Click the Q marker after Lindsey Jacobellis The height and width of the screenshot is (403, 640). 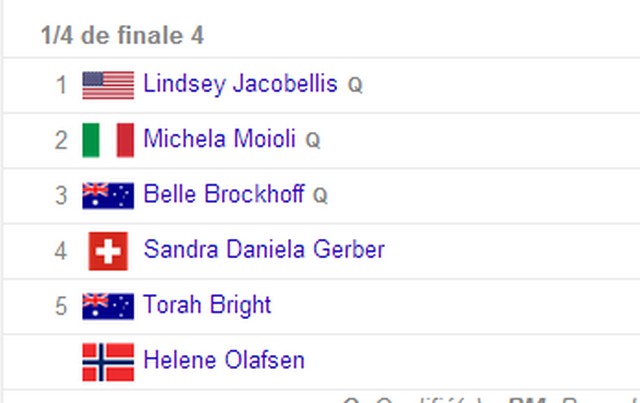(x=355, y=86)
